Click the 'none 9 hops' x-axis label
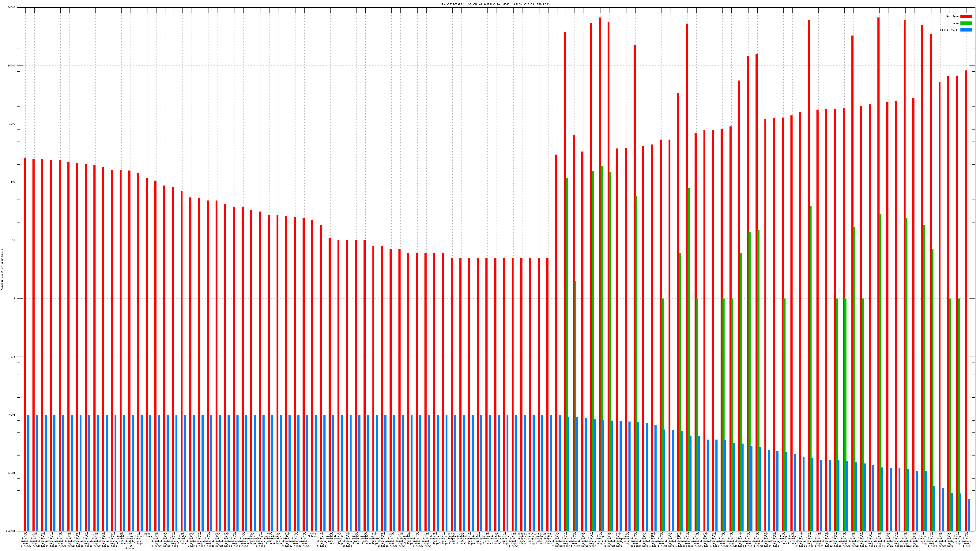980x551 pixels. point(313,535)
